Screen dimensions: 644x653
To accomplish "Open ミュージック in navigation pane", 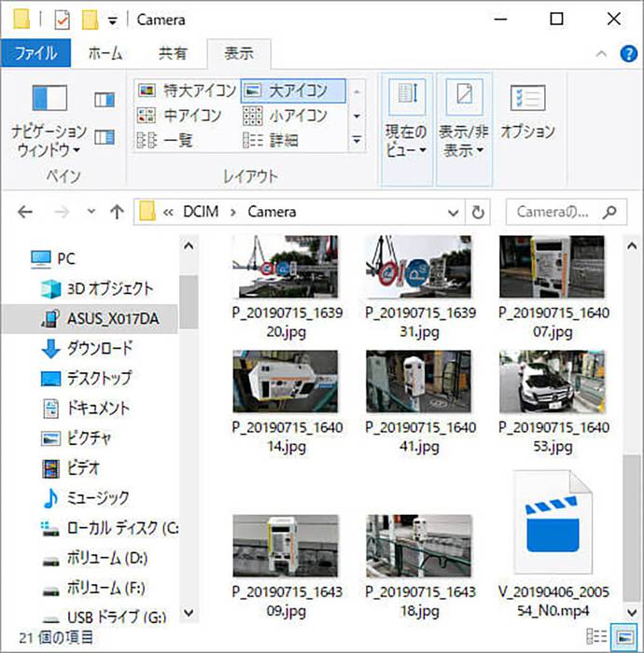I will point(85,498).
